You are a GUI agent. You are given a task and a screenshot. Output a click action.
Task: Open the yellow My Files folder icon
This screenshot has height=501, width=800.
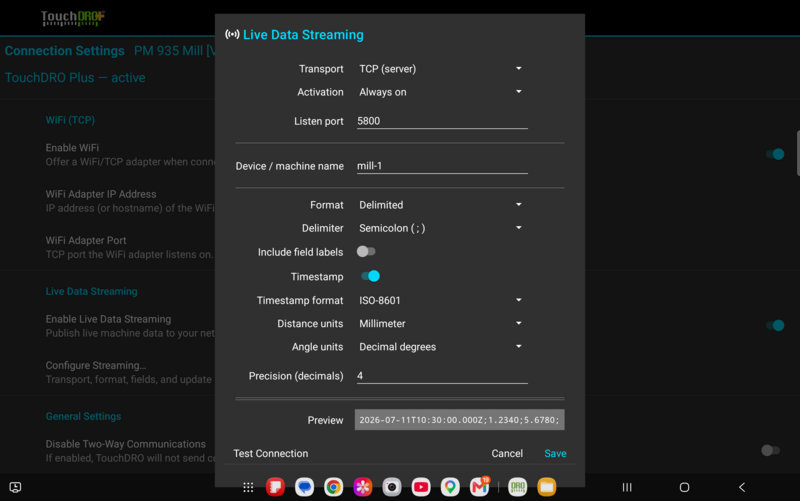tap(546, 487)
